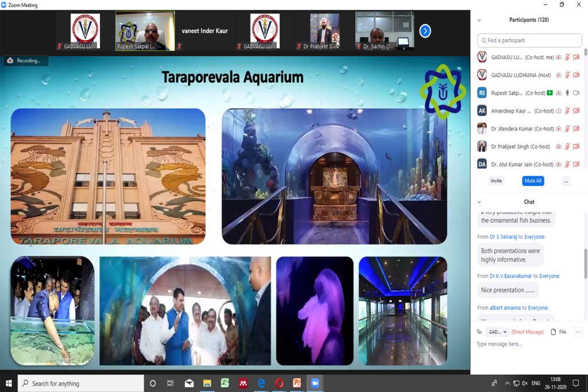
Task: Click Everyone link in Dr S Selvaraj's message
Action: coord(535,237)
